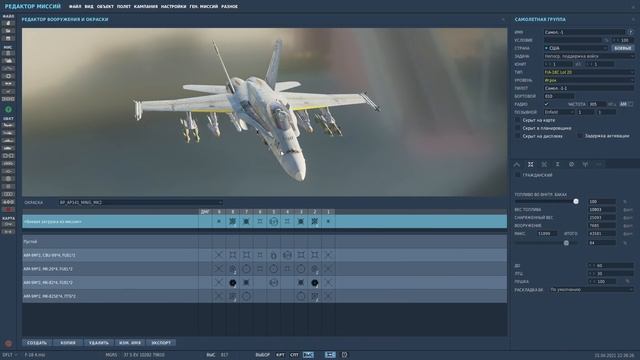Click the Копия button
This screenshot has width=640, height=360.
click(68, 343)
